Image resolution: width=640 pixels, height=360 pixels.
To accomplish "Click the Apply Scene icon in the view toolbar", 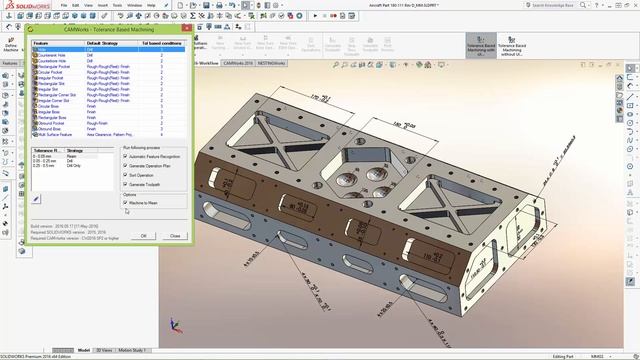I will point(428,64).
